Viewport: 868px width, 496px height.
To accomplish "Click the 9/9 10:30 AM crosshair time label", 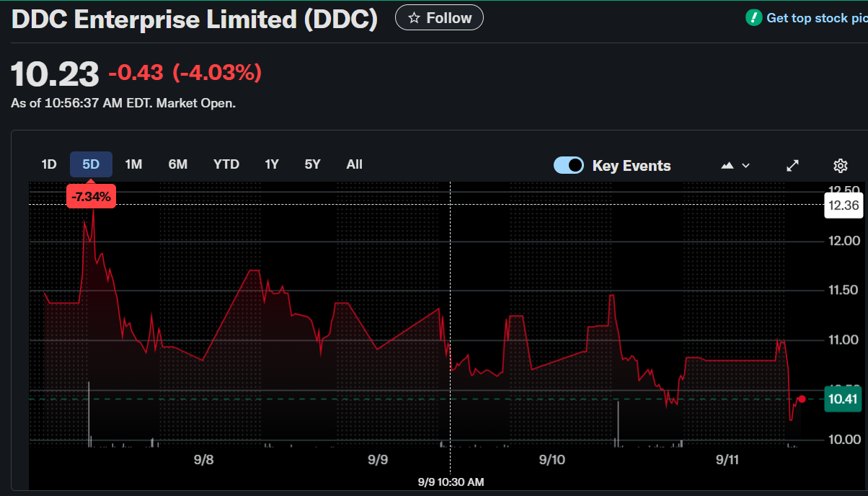I will point(451,482).
